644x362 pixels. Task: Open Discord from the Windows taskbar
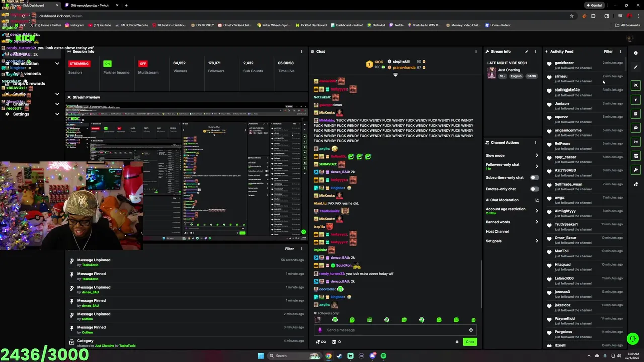[372, 356]
